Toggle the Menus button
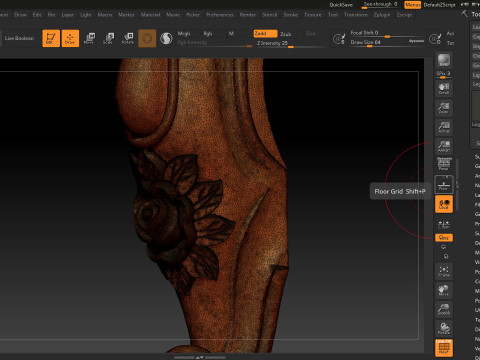This screenshot has height=360, width=480. click(413, 5)
